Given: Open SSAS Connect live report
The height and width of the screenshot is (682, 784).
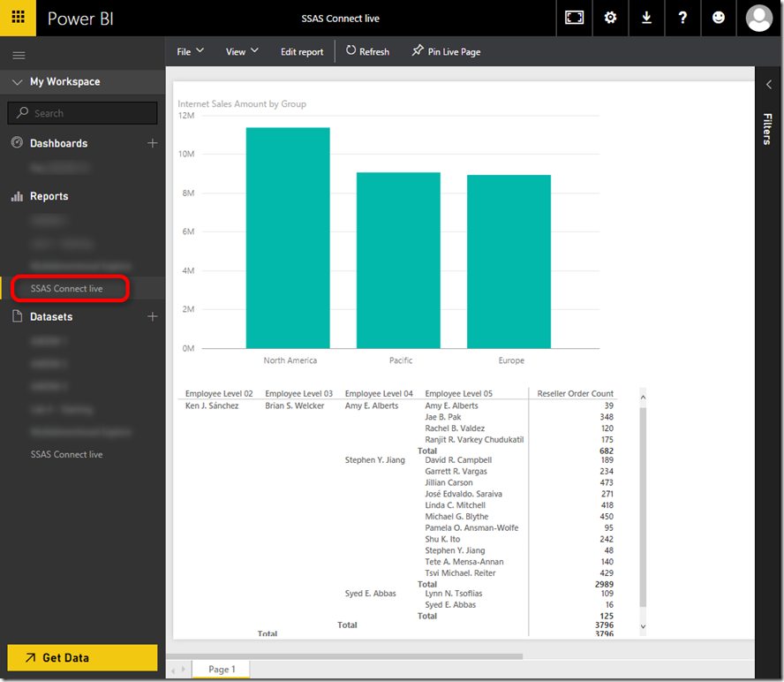Looking at the screenshot, I should (x=66, y=289).
